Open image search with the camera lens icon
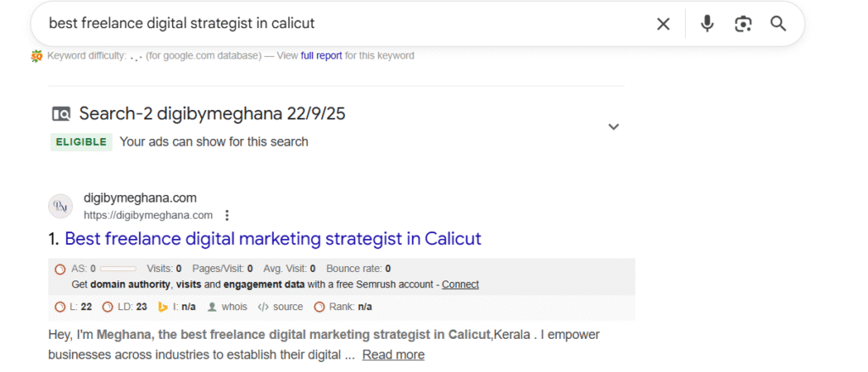 pos(743,24)
